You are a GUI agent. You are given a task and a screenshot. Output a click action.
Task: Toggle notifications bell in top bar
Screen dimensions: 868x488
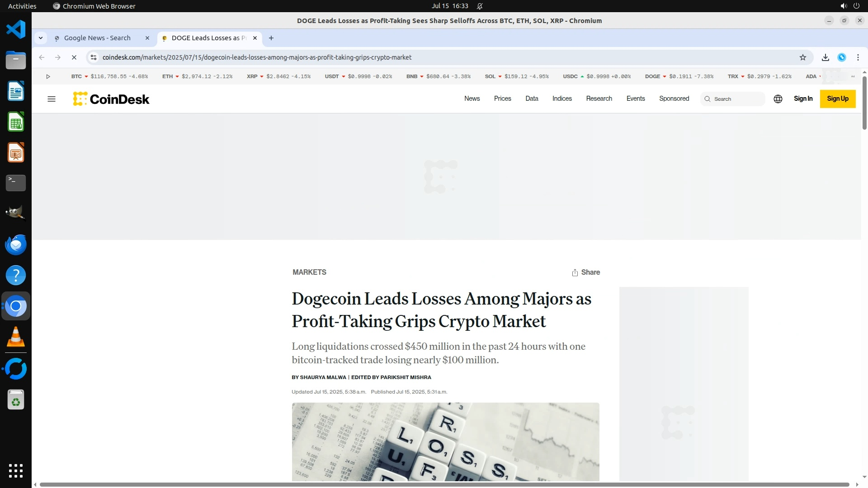pos(480,6)
